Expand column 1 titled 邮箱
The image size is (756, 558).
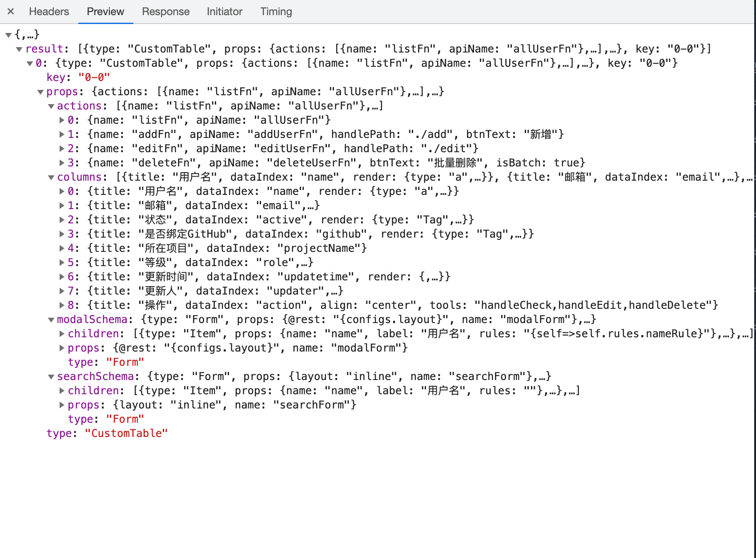tap(62, 206)
